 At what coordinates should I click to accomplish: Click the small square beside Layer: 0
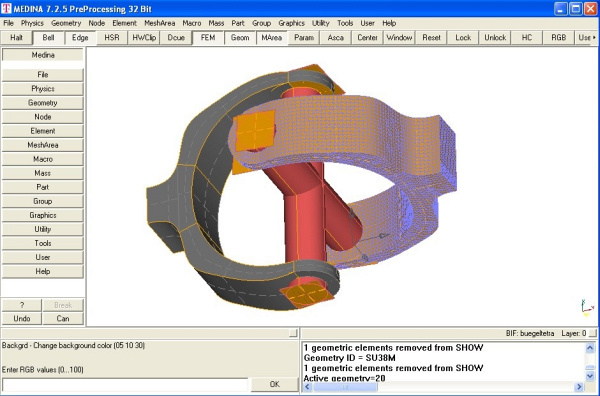pos(592,334)
